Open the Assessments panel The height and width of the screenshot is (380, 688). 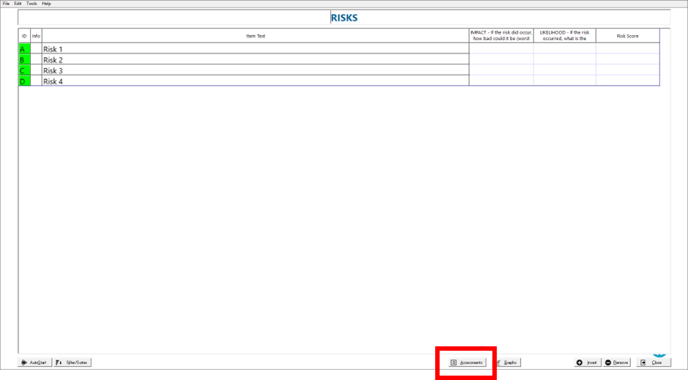click(x=467, y=362)
